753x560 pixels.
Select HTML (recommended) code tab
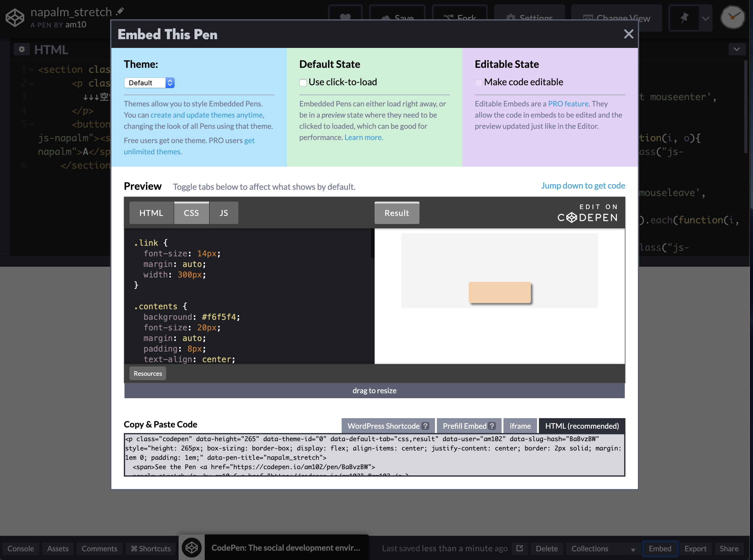pyautogui.click(x=582, y=426)
